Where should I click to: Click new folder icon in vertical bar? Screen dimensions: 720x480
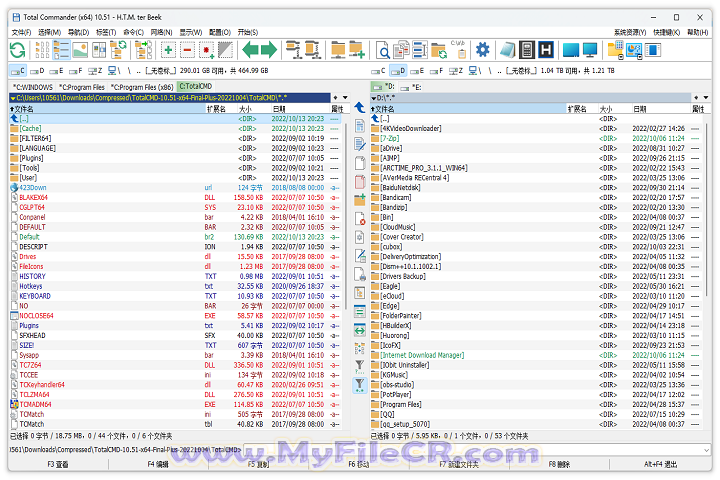tap(360, 199)
